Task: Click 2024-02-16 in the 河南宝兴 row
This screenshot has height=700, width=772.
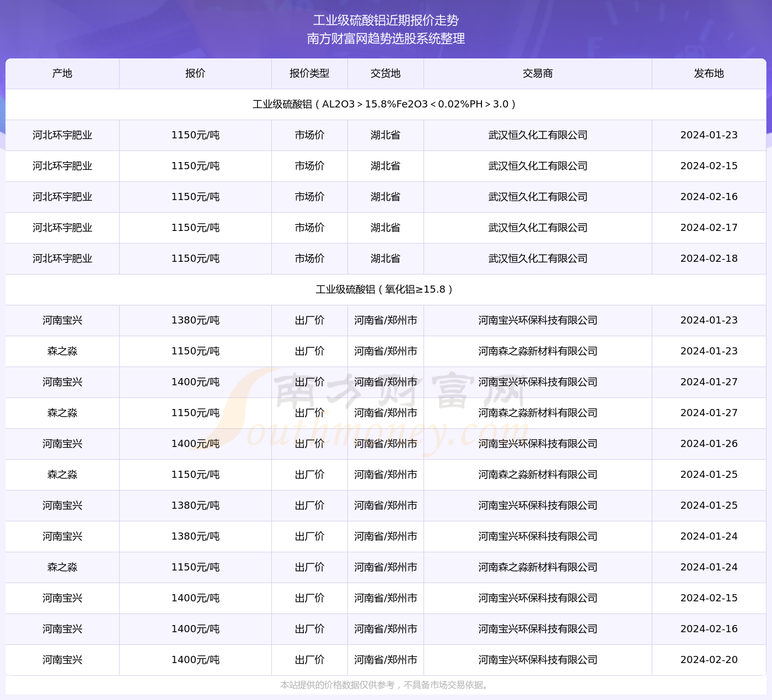Action: click(709, 629)
